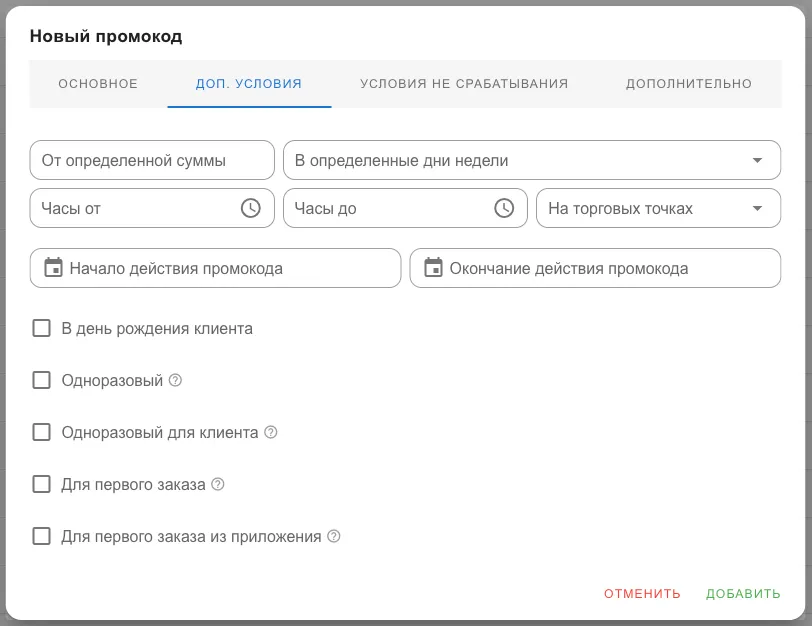812x626 pixels.
Task: Click Окончание действия промокода date field
Action: [x=596, y=268]
